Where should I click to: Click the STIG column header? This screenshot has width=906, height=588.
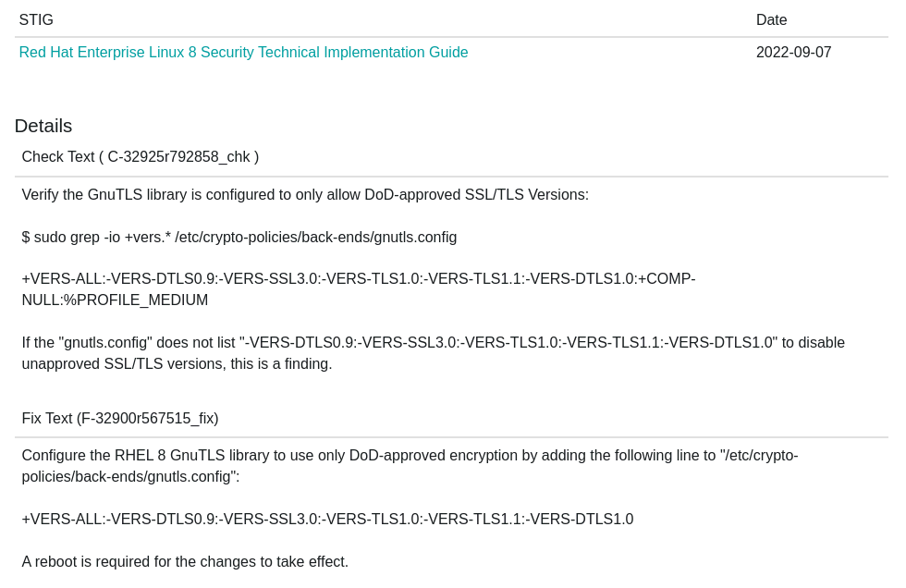point(36,20)
